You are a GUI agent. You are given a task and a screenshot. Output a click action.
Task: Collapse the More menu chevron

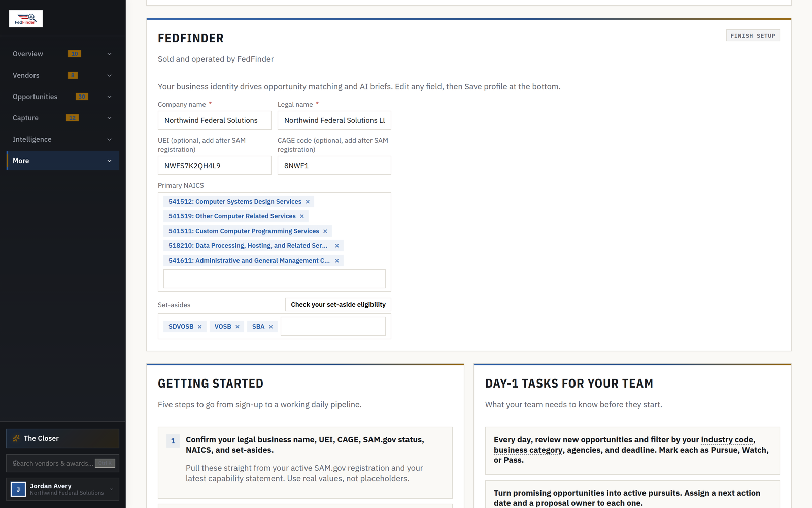tap(109, 161)
